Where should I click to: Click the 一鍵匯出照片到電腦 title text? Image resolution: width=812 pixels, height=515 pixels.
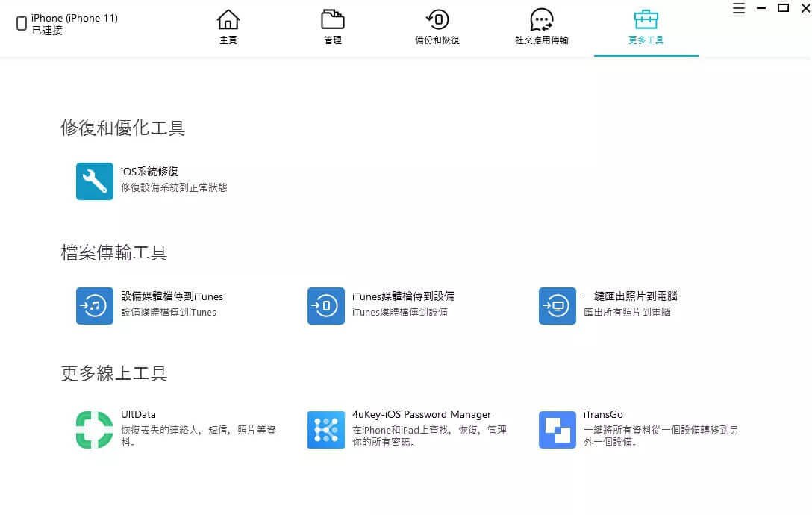tap(631, 296)
